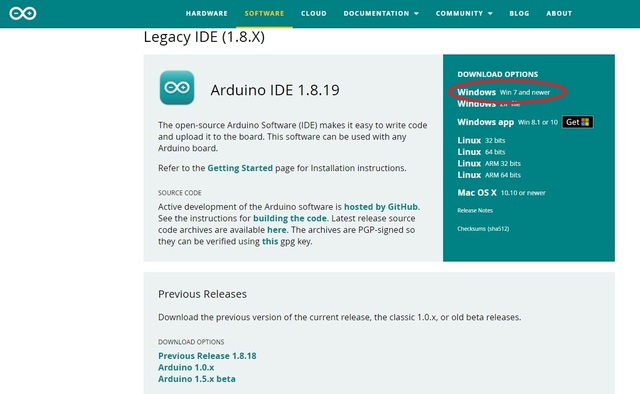Click the DOWNLOAD OPTIONS heading in teal panel
Viewport: 640px width, 394px height.
[498, 74]
